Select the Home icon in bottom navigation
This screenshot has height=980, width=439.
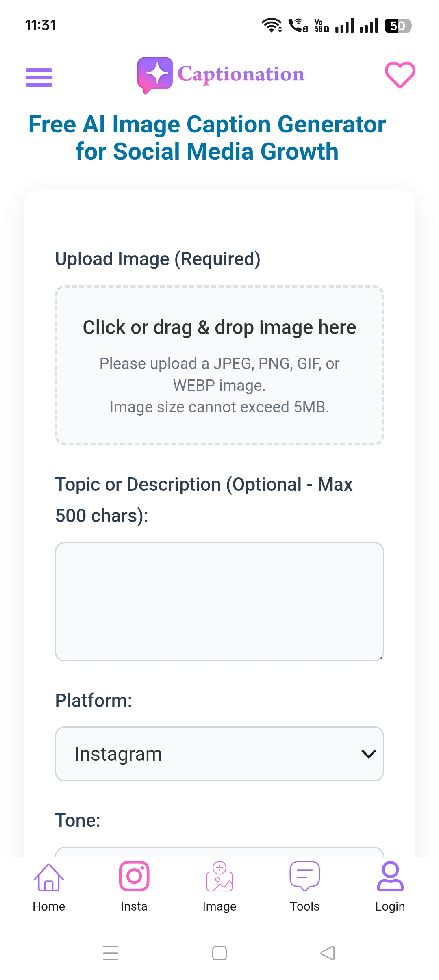pos(48,878)
